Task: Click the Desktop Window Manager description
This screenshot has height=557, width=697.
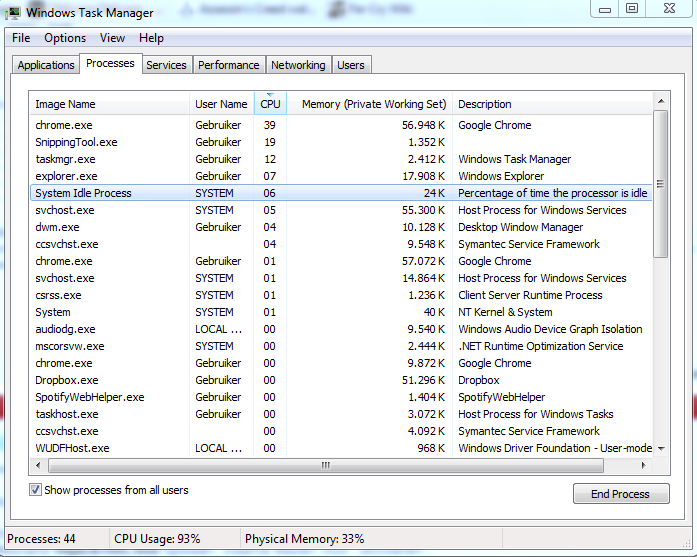Action: coord(521,227)
